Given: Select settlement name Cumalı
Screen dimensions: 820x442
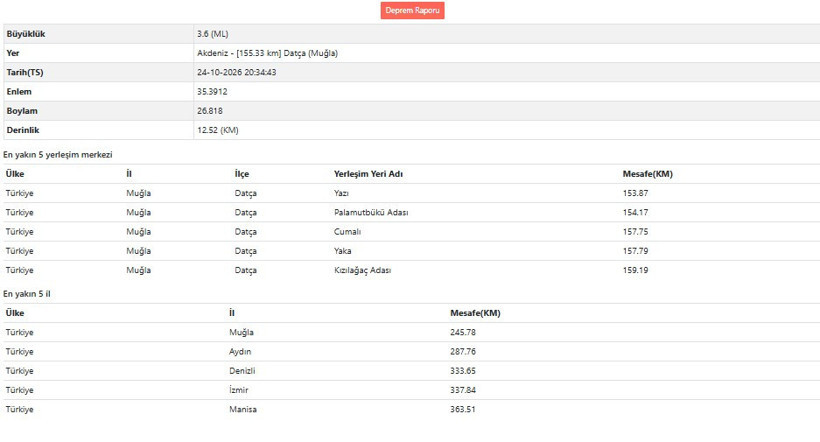Looking at the screenshot, I should pyautogui.click(x=347, y=232).
